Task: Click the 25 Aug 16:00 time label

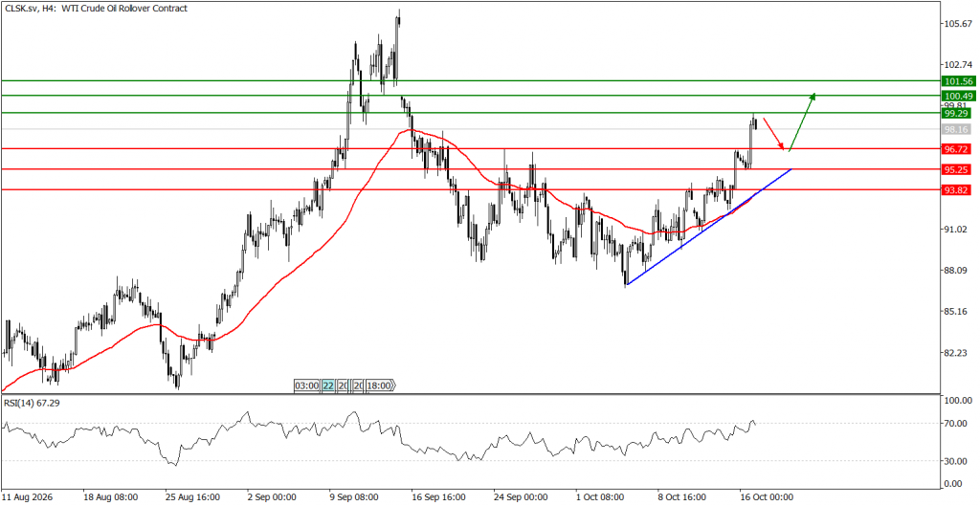Action: pyautogui.click(x=192, y=497)
